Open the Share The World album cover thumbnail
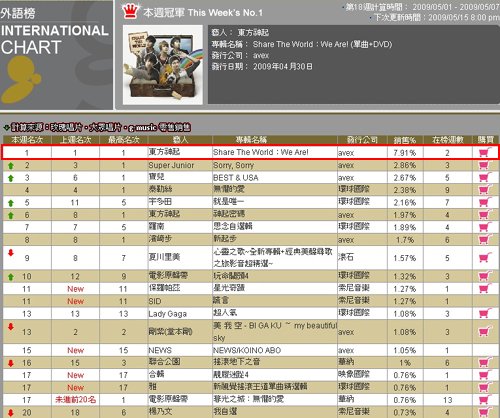The image size is (500, 418). pos(163,65)
